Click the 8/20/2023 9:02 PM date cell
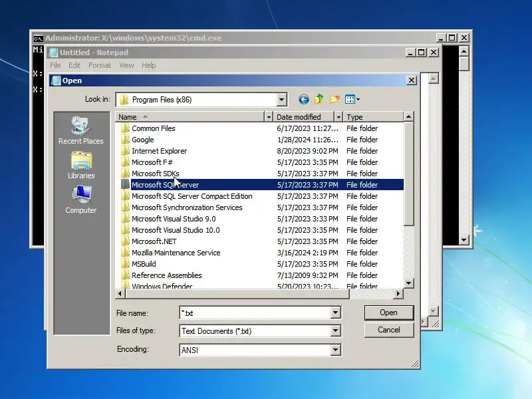Screen dimensions: 532x399 [308, 151]
